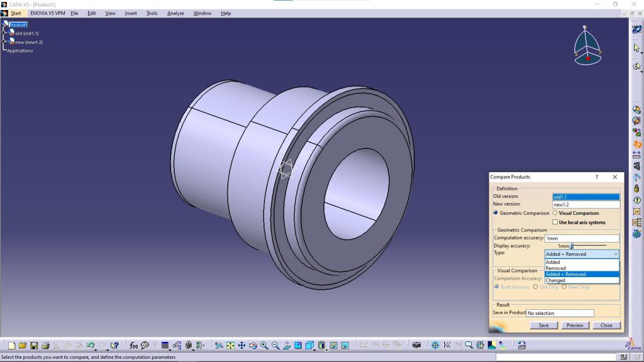Click the dialog help question mark
This screenshot has height=362, width=644.
(x=597, y=177)
